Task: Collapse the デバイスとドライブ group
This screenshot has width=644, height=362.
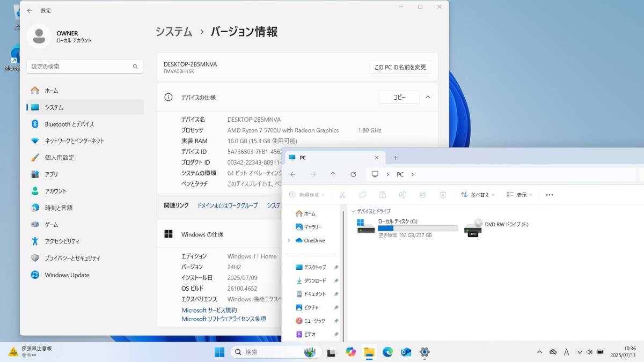Action: [x=353, y=211]
